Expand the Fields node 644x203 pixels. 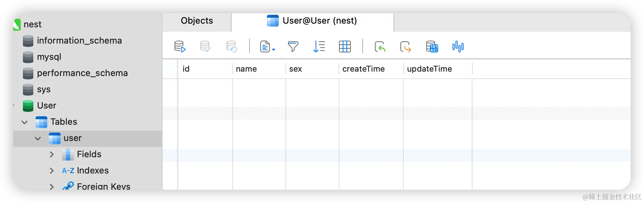click(52, 155)
